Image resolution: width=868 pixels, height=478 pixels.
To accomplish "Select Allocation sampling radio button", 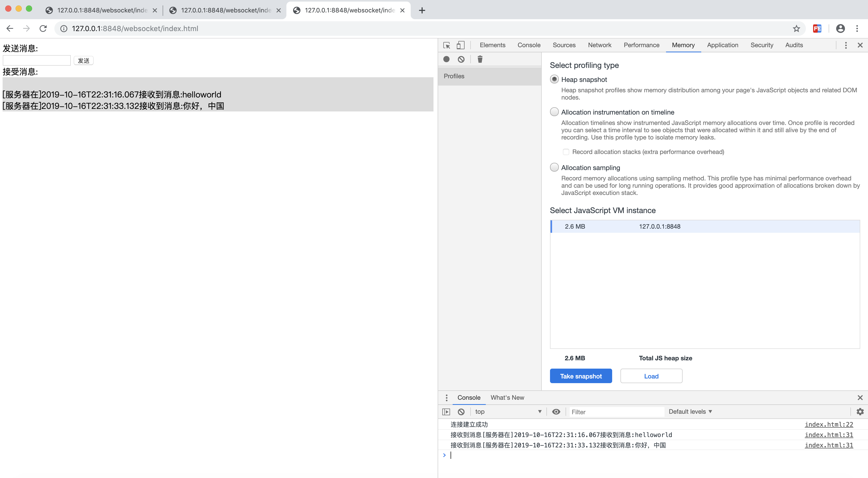I will coord(554,167).
